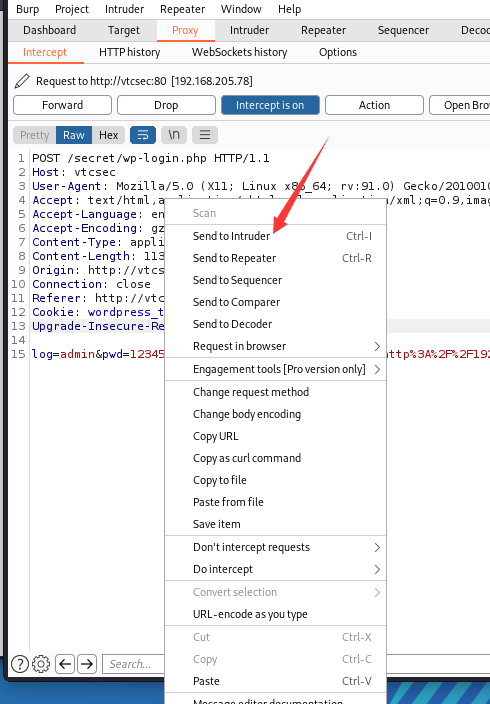This screenshot has width=490, height=704.
Task: Select Copy URL in context menu
Action: (x=275, y=436)
